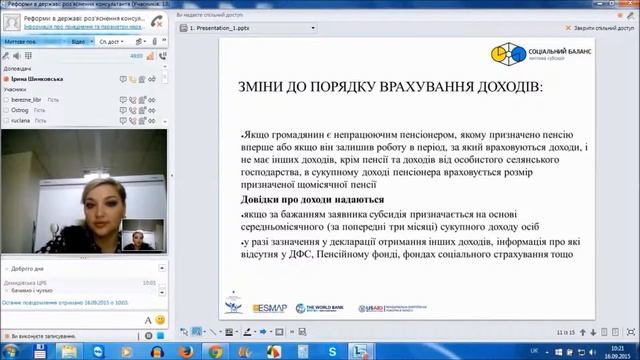Click the sharing icon in Ostrog row
Screen dimensions: 640x360
tap(152, 110)
